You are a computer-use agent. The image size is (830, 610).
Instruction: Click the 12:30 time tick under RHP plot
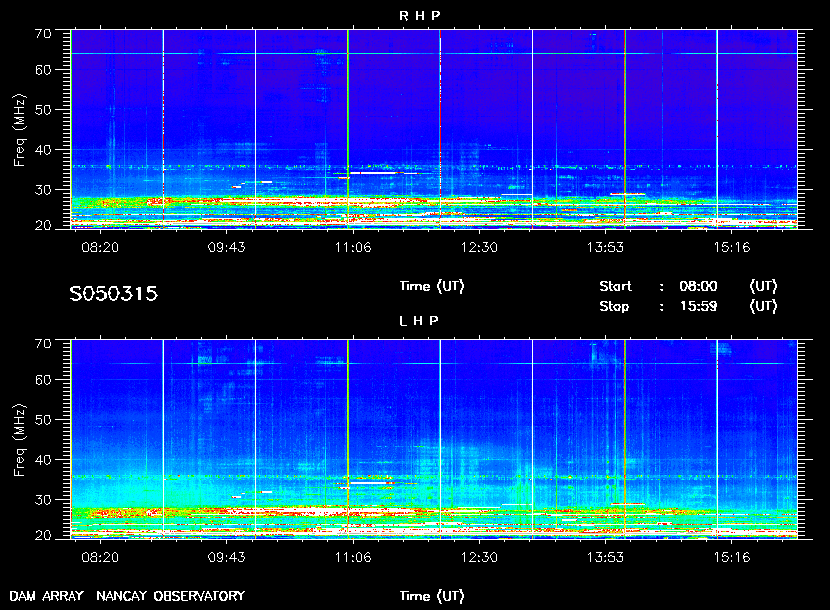[479, 247]
